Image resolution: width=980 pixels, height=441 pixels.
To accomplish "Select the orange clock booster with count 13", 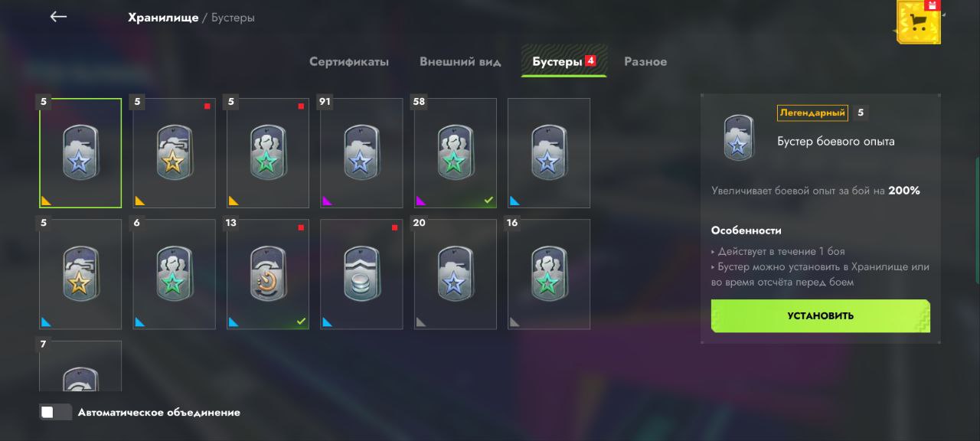I will (268, 274).
